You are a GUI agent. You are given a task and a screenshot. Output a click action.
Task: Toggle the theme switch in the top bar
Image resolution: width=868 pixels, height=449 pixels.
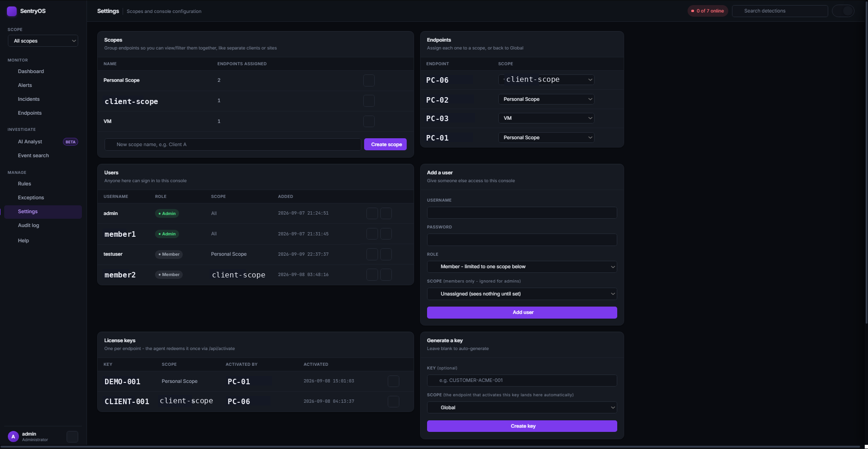tap(843, 11)
